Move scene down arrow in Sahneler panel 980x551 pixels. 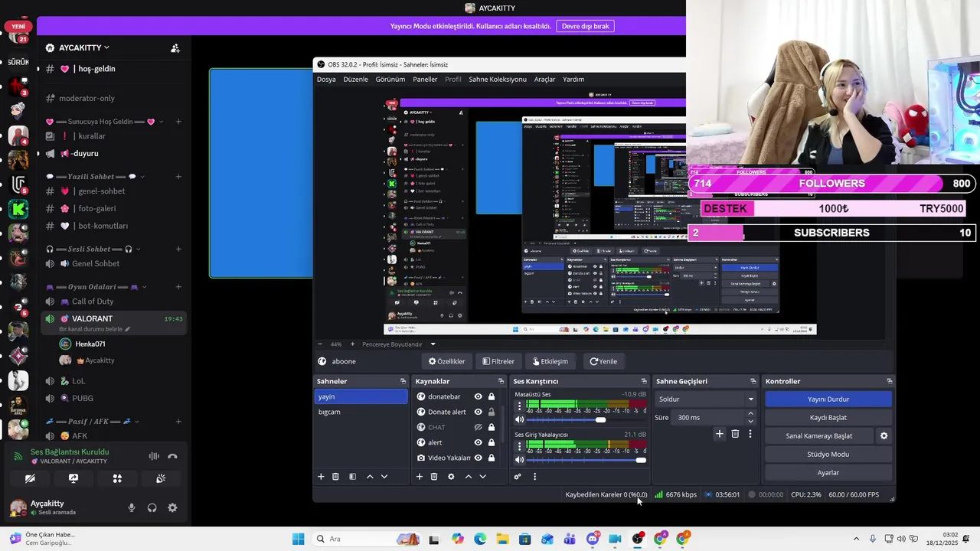384,477
